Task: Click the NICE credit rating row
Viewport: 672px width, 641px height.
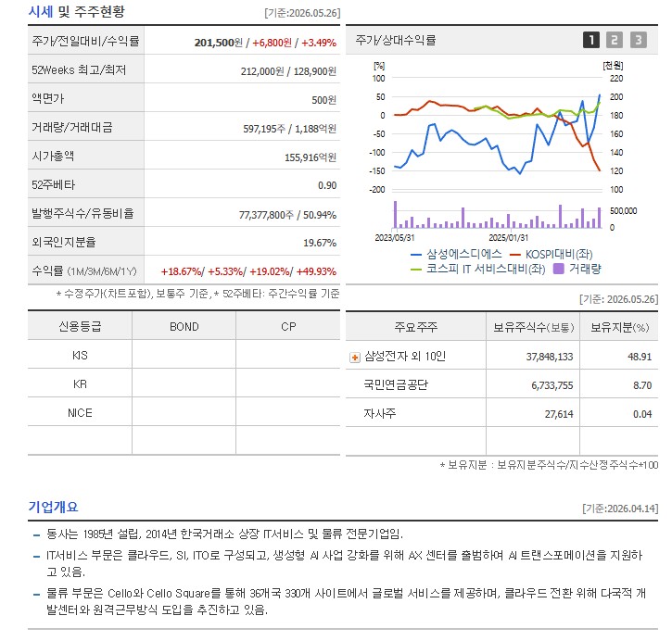Action: click(x=184, y=413)
